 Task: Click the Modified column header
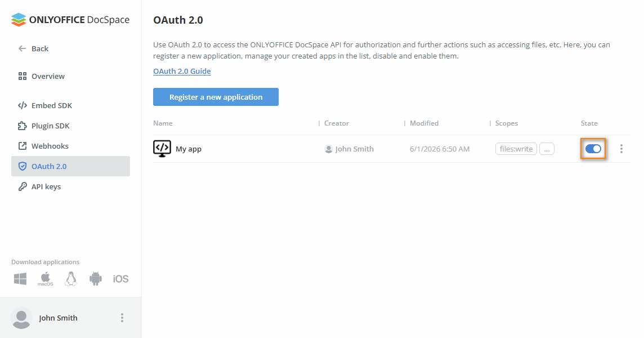(424, 123)
